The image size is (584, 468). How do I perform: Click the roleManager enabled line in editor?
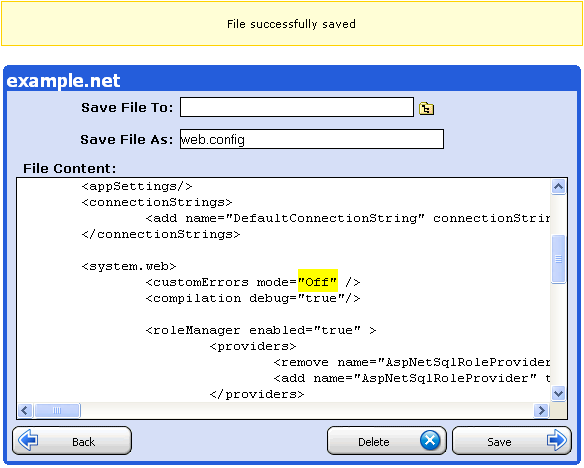click(261, 330)
